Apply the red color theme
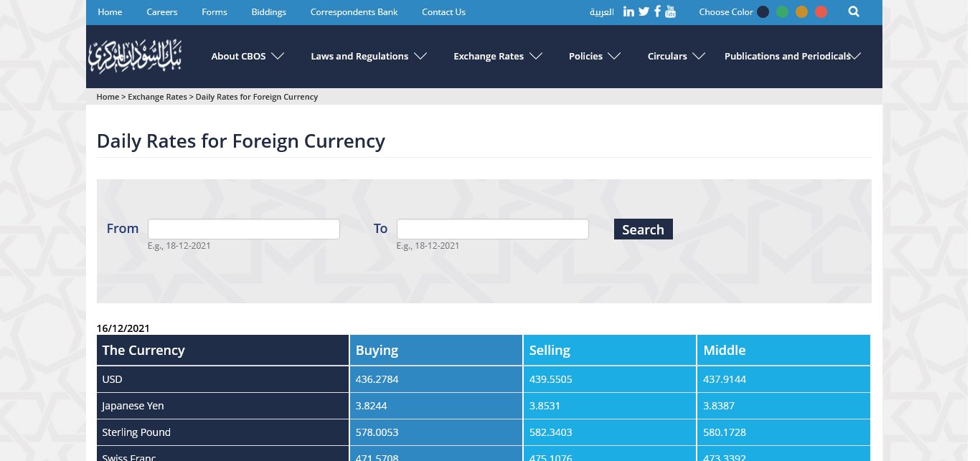The height and width of the screenshot is (461, 980). coord(821,12)
